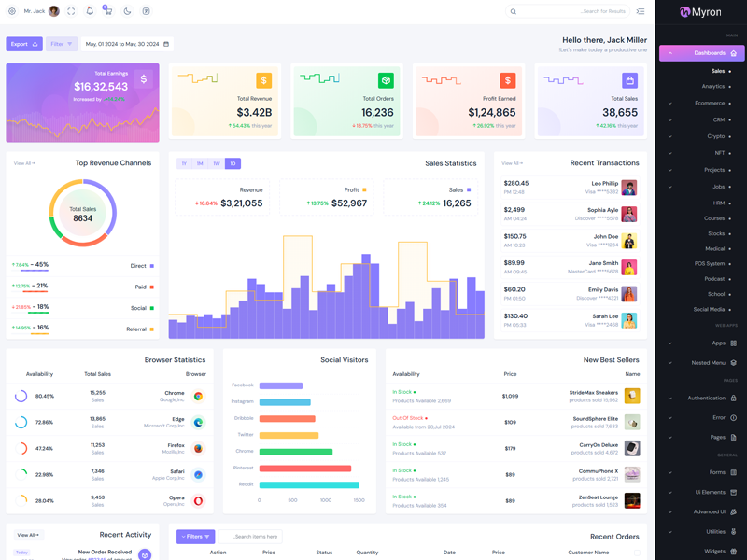Click the Export button
The width and height of the screenshot is (747, 560).
24,44
